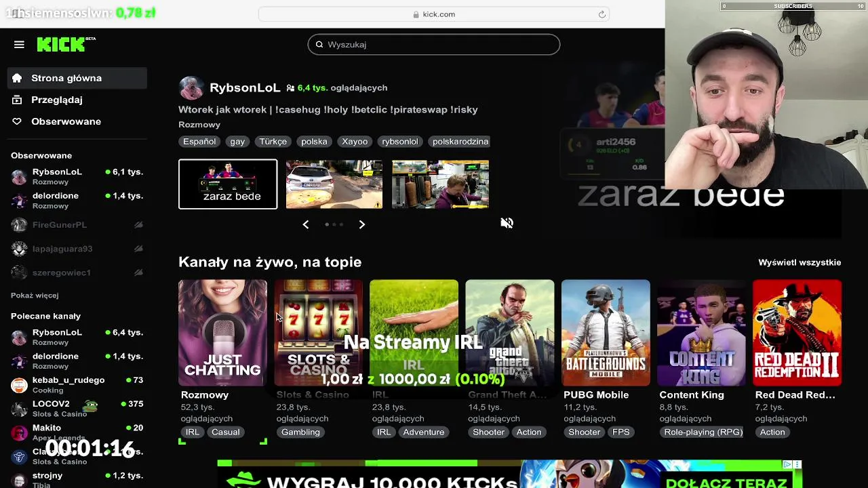Open Strona główna in the sidebar
The width and height of the screenshot is (868, 488).
pyautogui.click(x=77, y=78)
